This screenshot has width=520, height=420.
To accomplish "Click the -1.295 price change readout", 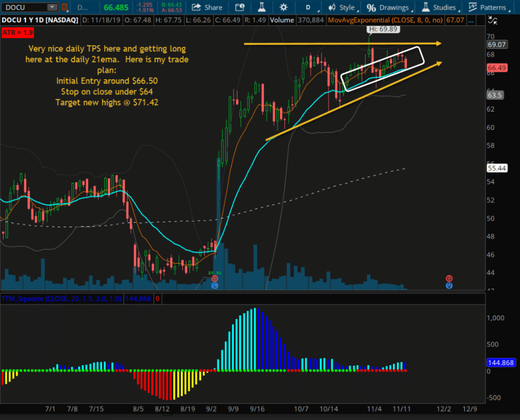I will (x=145, y=5).
